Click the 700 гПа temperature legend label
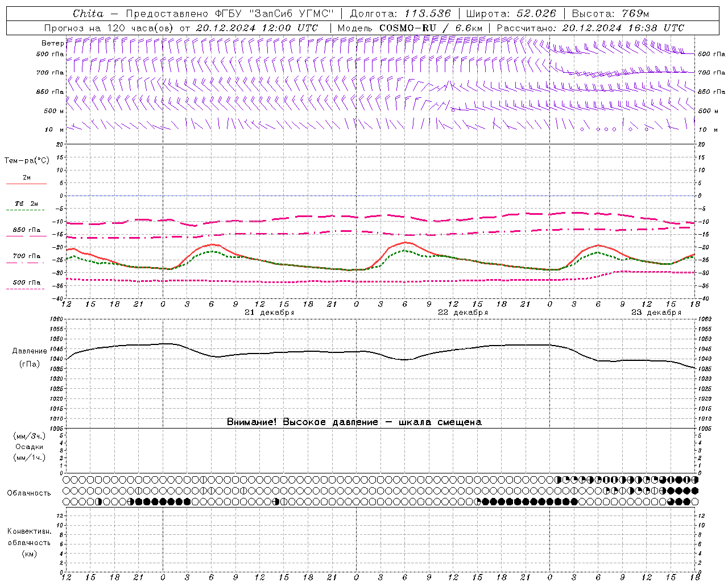Screen dimensions: 728x582 click(x=26, y=256)
